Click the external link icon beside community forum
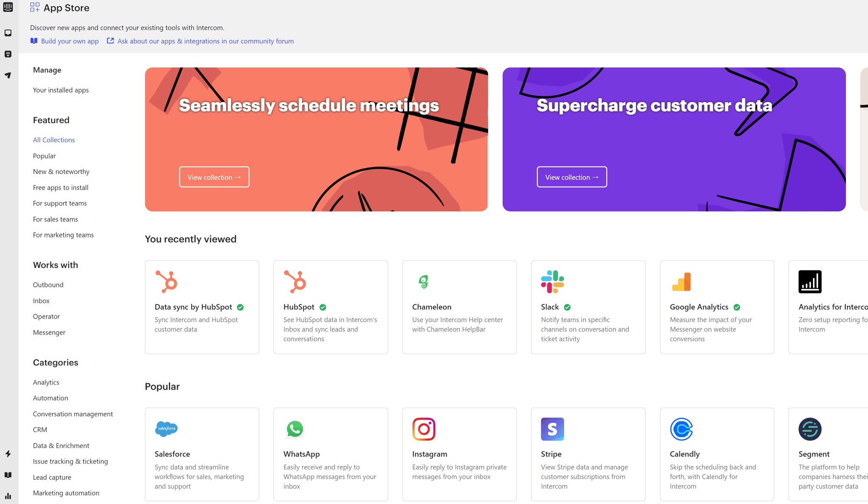 pyautogui.click(x=110, y=41)
